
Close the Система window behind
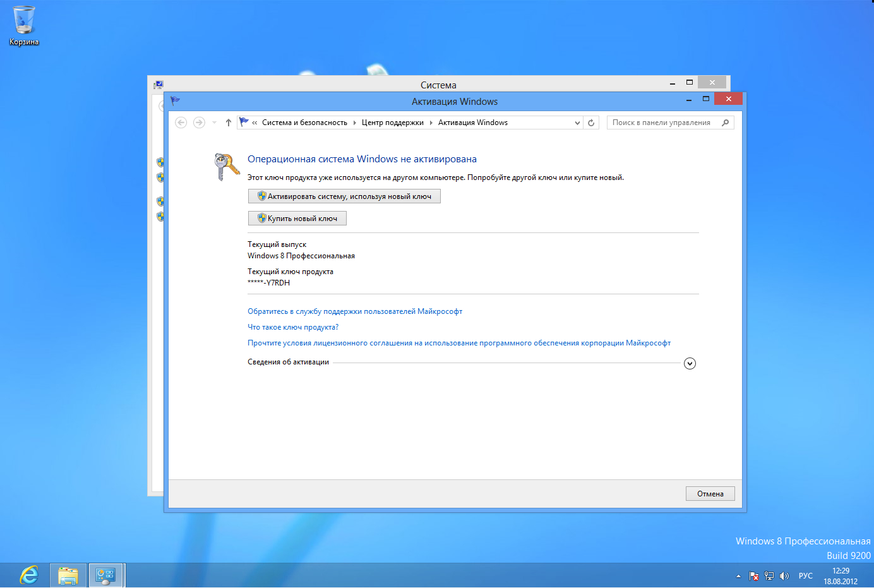[712, 83]
